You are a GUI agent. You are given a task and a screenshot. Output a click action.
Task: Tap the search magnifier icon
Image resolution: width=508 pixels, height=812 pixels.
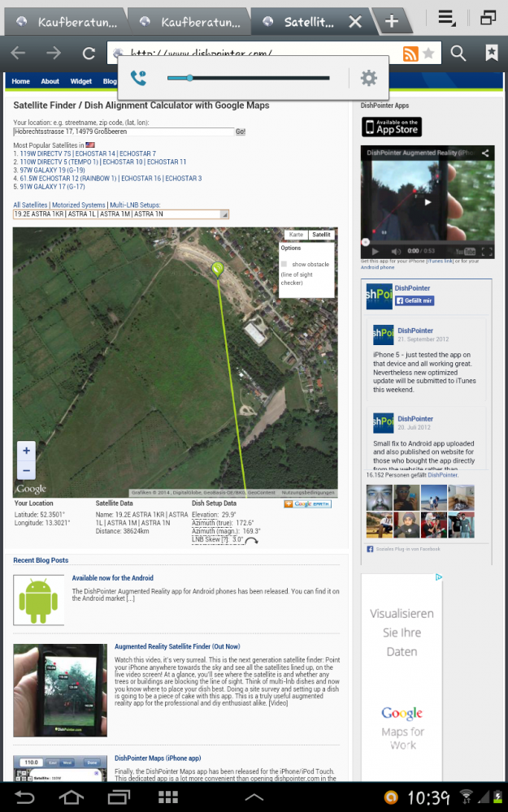(x=458, y=54)
